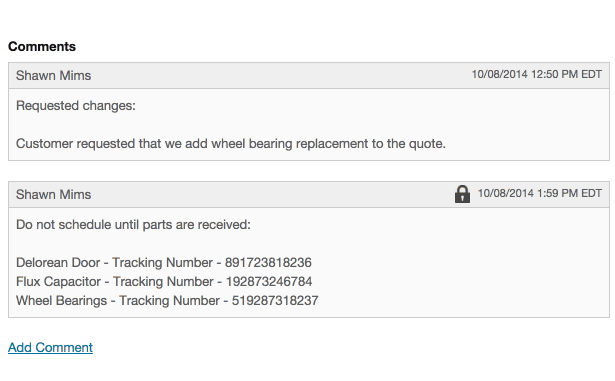615x381 pixels.
Task: Click tracking number 891723818236
Action: (268, 263)
